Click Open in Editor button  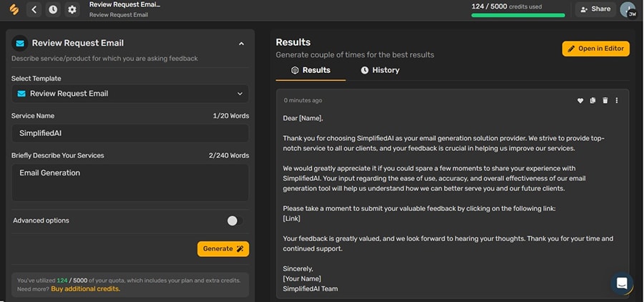595,49
